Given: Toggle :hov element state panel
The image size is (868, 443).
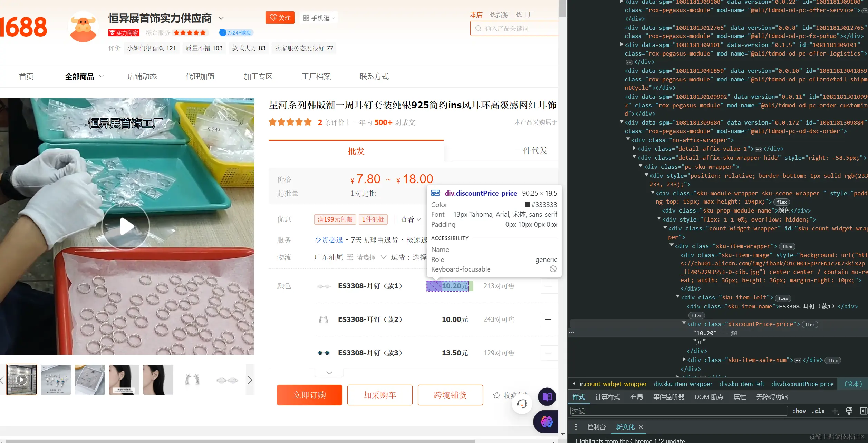Looking at the screenshot, I should click(799, 411).
